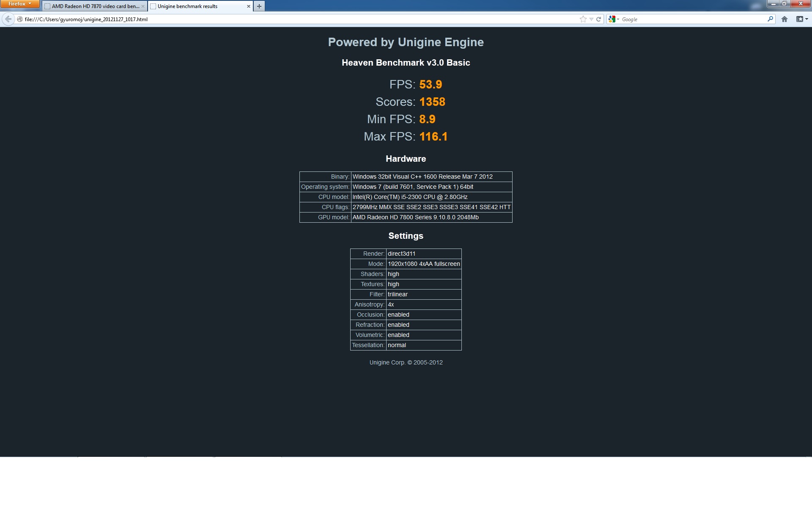Click the Max FPS value 116.1
This screenshot has width=812, height=508.
click(433, 136)
